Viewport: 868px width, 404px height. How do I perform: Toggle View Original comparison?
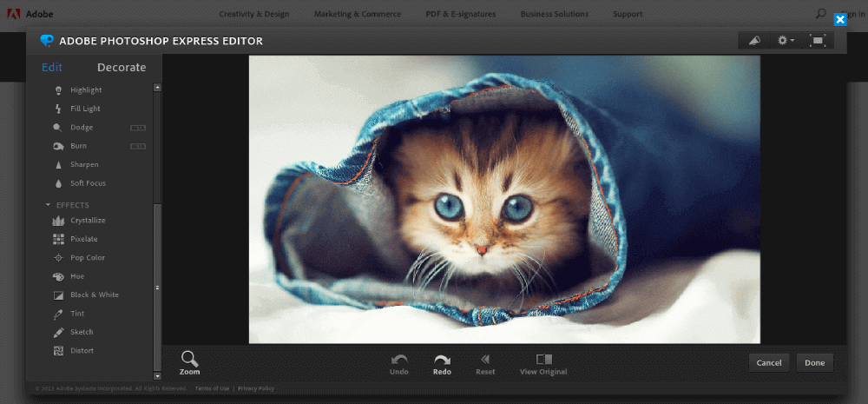click(544, 363)
